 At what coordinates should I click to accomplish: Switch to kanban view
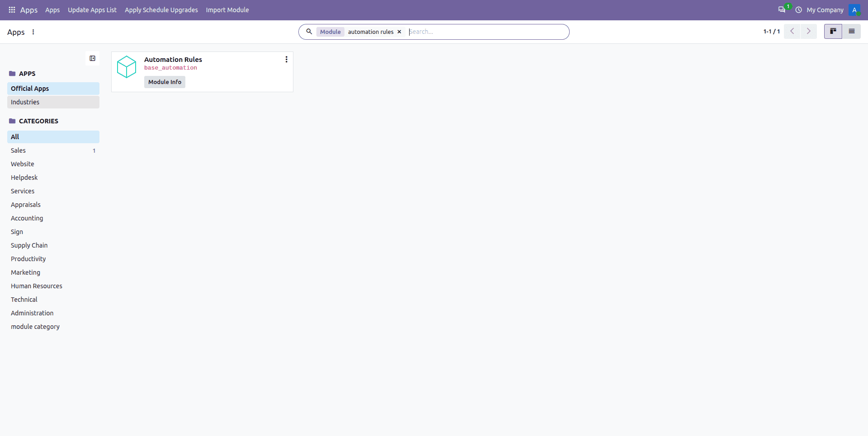[x=833, y=31]
